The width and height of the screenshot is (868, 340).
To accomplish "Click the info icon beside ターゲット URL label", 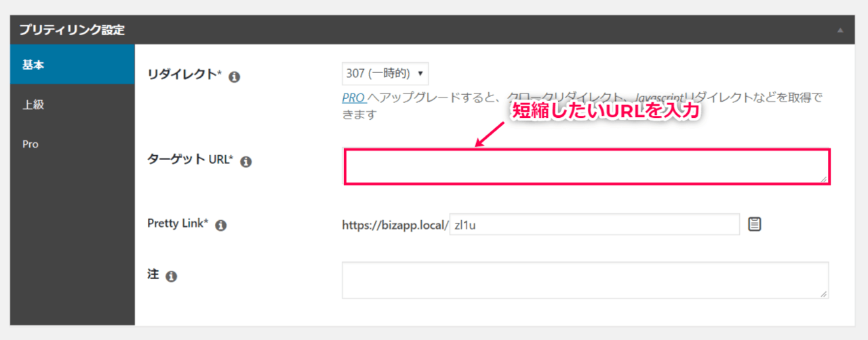I will (246, 162).
